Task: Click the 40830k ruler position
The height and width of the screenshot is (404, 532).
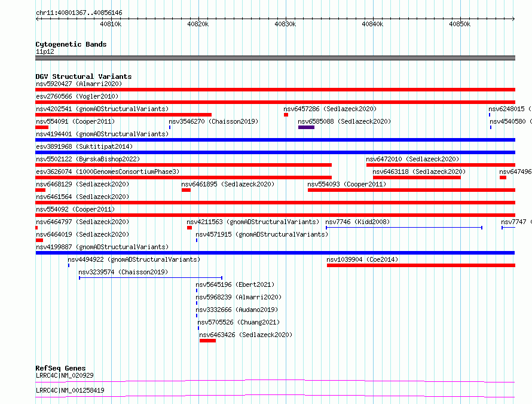Action: (285, 24)
